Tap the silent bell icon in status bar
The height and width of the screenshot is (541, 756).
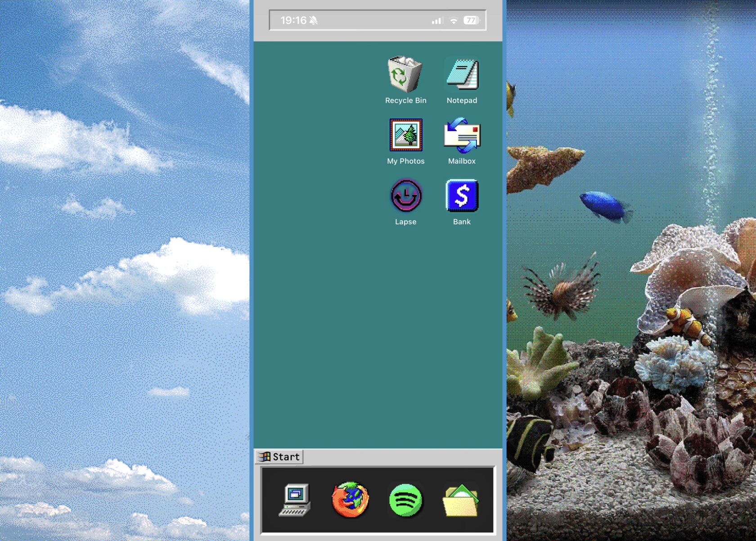314,20
